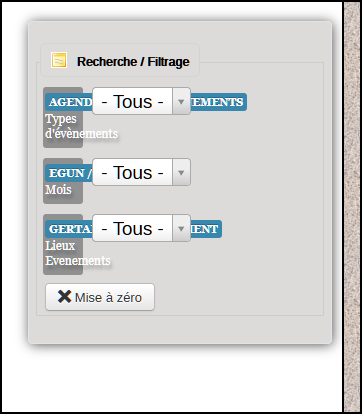This screenshot has height=414, width=362.
Task: Click the blue IENT tag right of third dropdown
Action: tap(206, 229)
